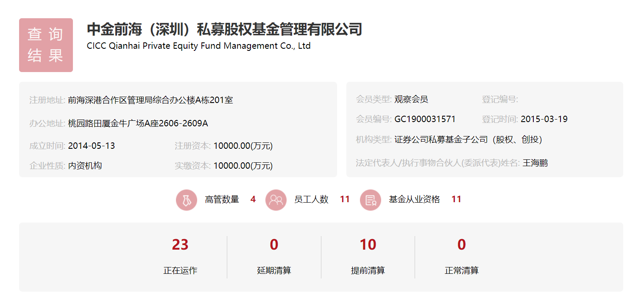This screenshot has height=295, width=644.
Task: Click the 登记编号 label
Action: tap(500, 100)
